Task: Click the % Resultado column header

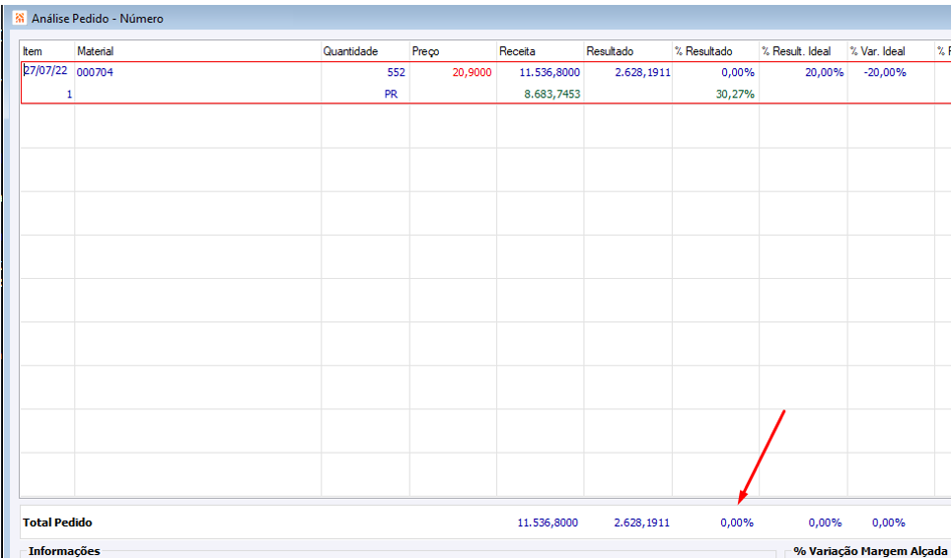Action: click(x=703, y=51)
